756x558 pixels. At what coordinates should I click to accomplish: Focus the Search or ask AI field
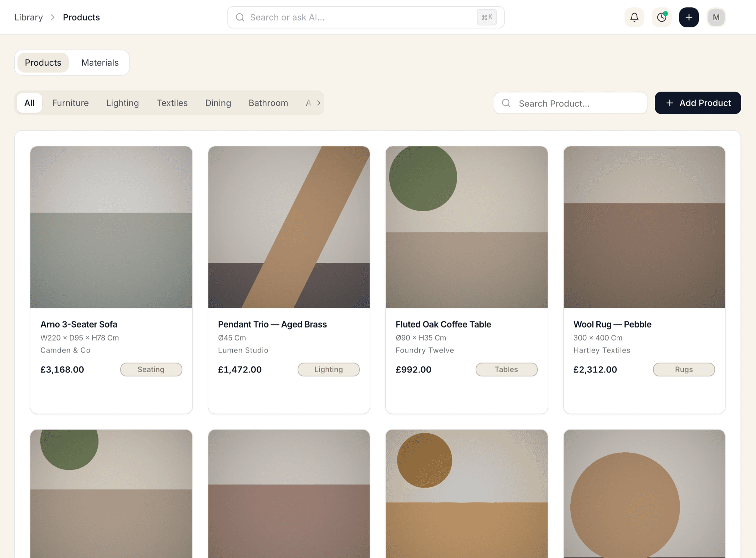point(366,17)
